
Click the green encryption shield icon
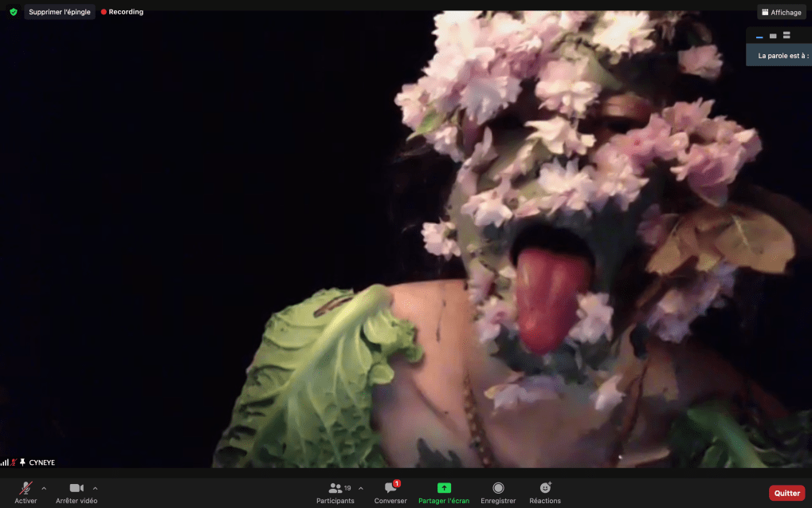coord(13,12)
